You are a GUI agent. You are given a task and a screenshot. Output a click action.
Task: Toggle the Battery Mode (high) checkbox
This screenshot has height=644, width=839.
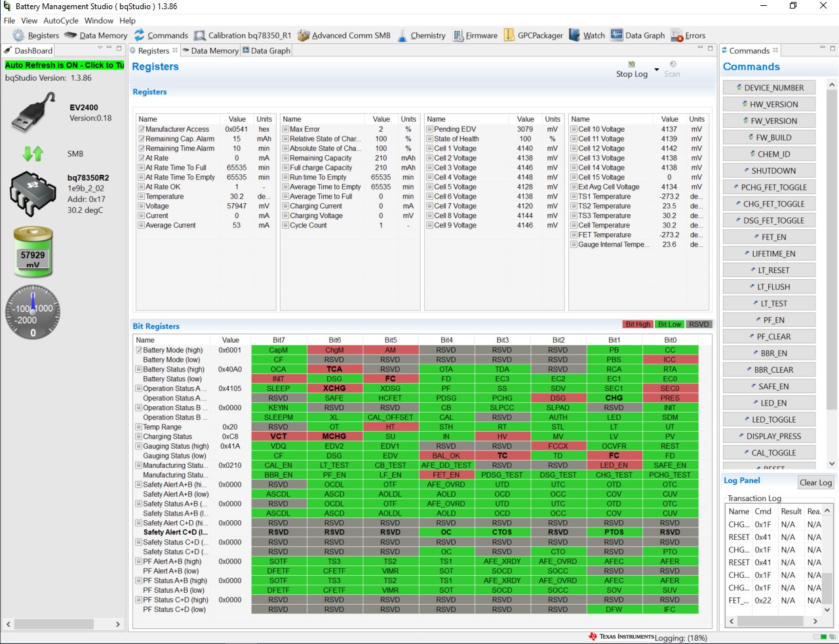click(x=138, y=350)
